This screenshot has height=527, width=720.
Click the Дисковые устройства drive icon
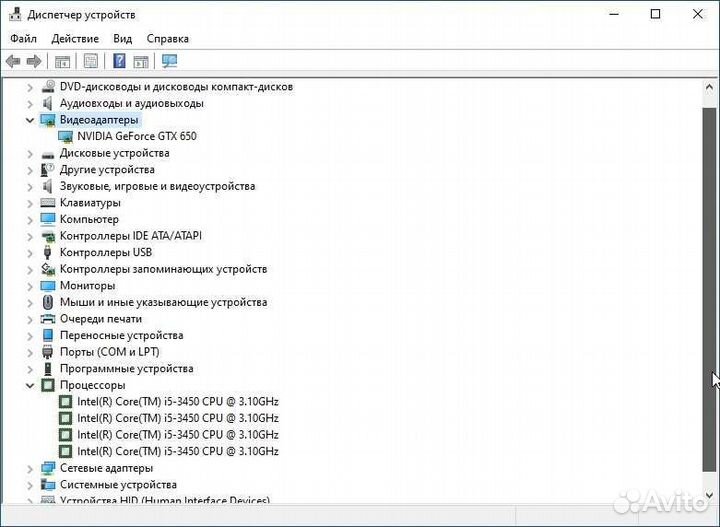click(48, 154)
